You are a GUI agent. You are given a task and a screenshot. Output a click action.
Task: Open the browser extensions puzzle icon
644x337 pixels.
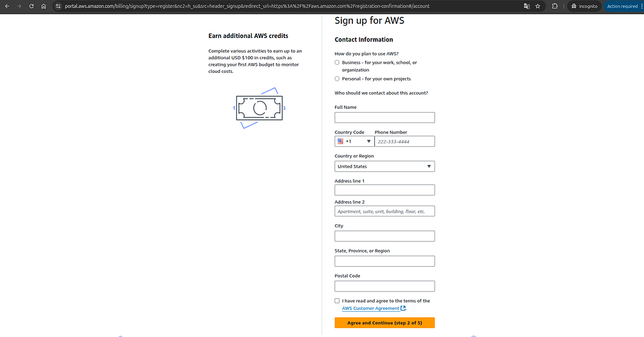pos(555,6)
